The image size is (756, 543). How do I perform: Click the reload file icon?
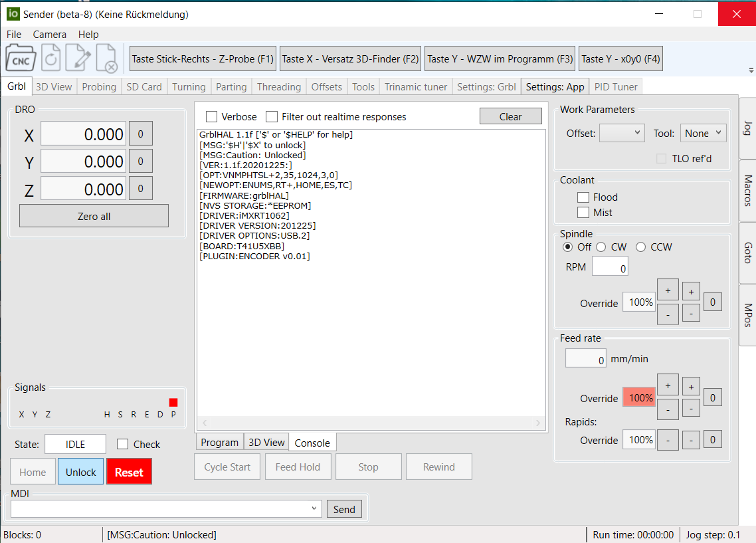[x=51, y=58]
